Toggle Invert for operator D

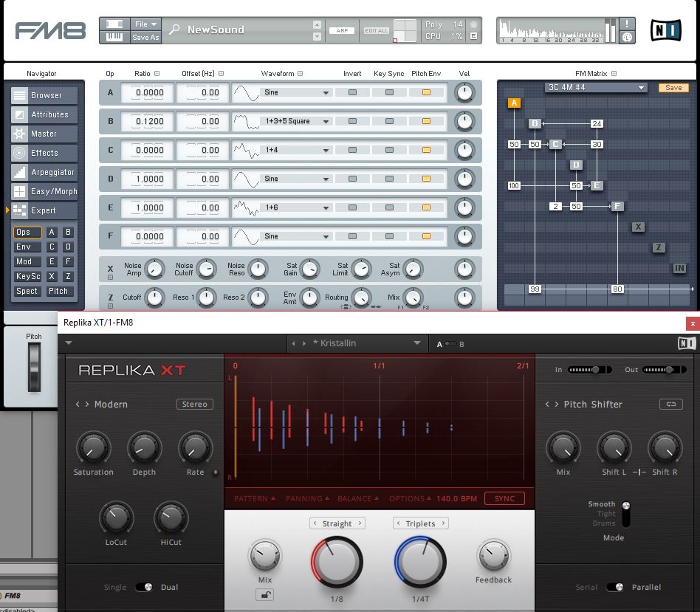point(353,179)
